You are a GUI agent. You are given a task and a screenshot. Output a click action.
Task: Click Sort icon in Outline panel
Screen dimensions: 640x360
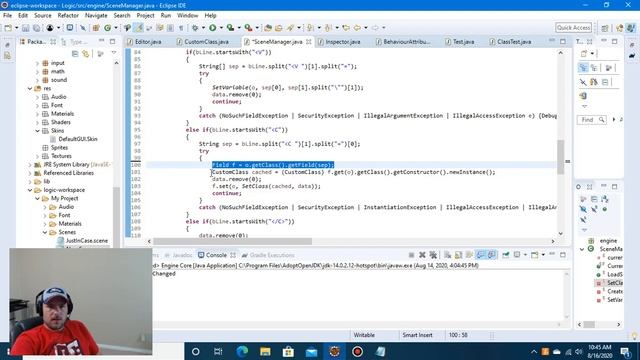click(605, 199)
